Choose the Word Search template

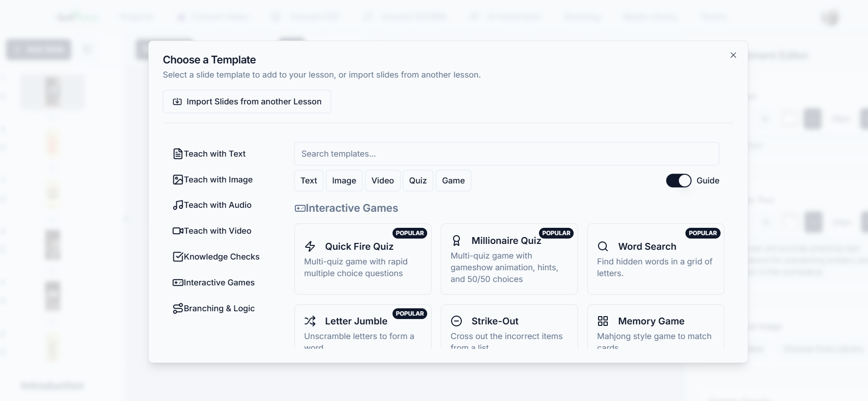[x=656, y=259]
